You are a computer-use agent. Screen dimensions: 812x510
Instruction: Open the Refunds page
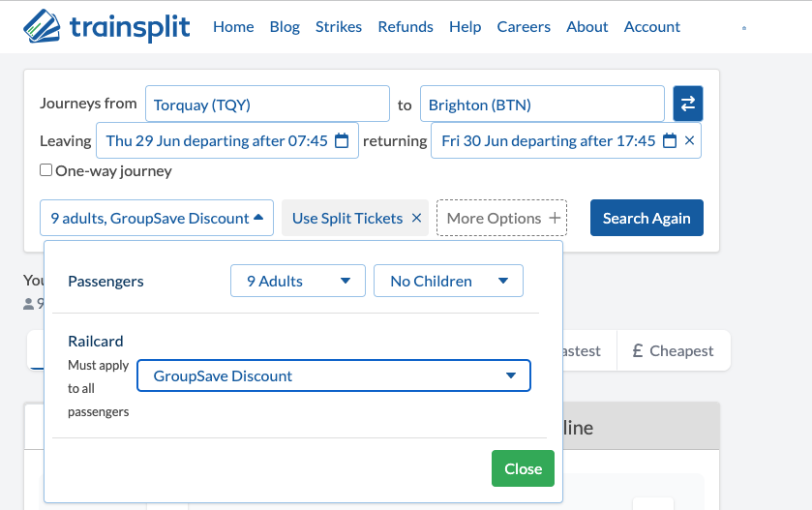pyautogui.click(x=406, y=27)
